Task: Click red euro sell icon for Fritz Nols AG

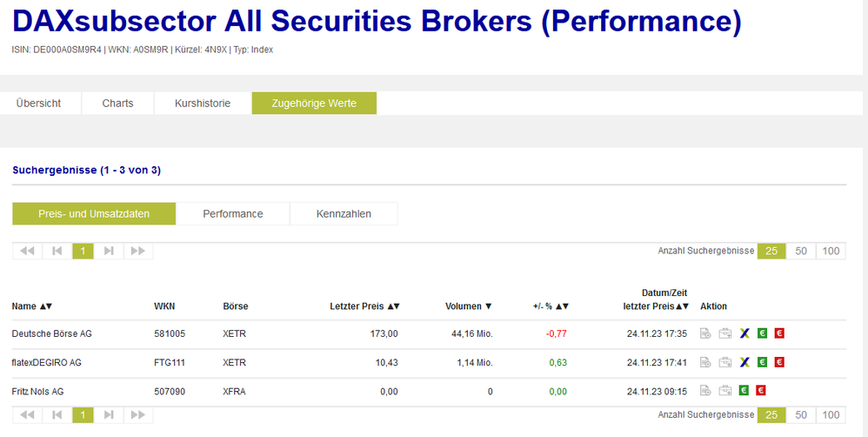Action: point(761,391)
